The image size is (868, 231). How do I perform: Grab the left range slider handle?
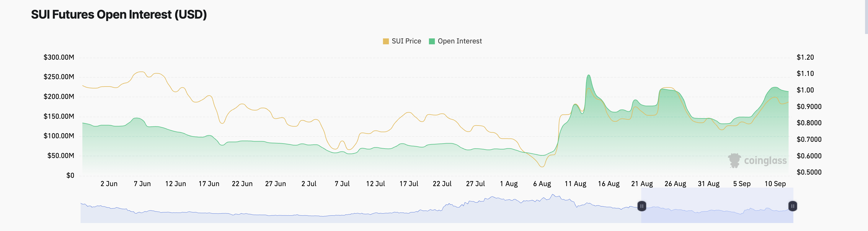pos(642,206)
